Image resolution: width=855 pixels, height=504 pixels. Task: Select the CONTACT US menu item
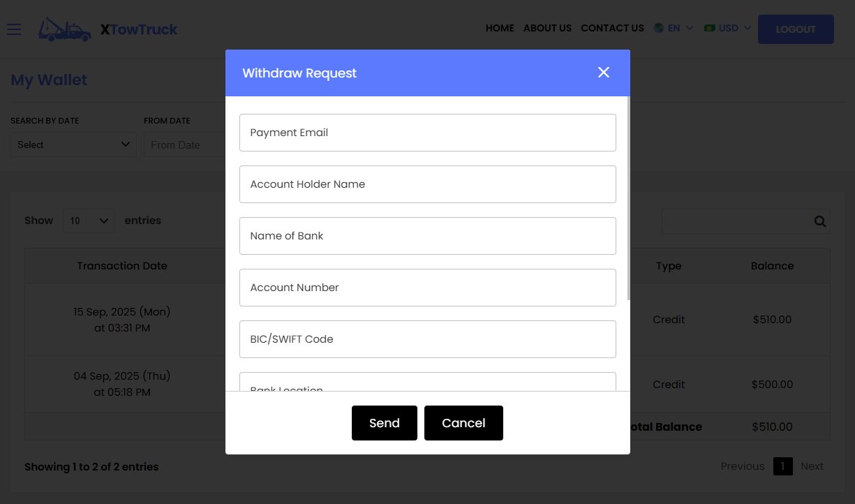(612, 29)
